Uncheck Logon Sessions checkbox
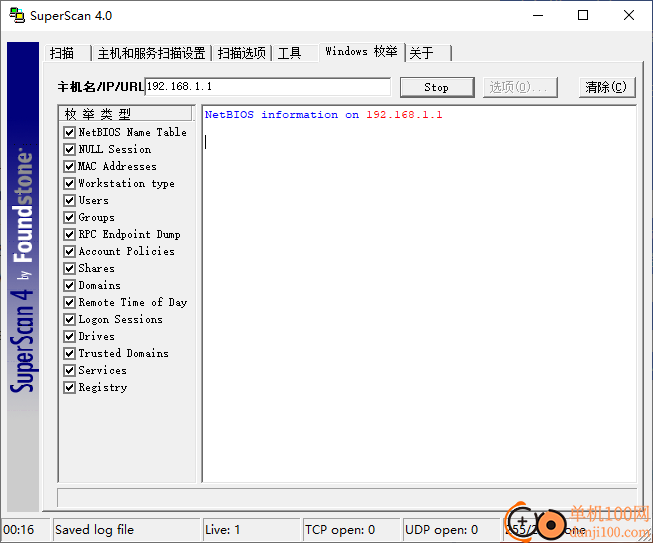The image size is (653, 543). click(x=70, y=319)
